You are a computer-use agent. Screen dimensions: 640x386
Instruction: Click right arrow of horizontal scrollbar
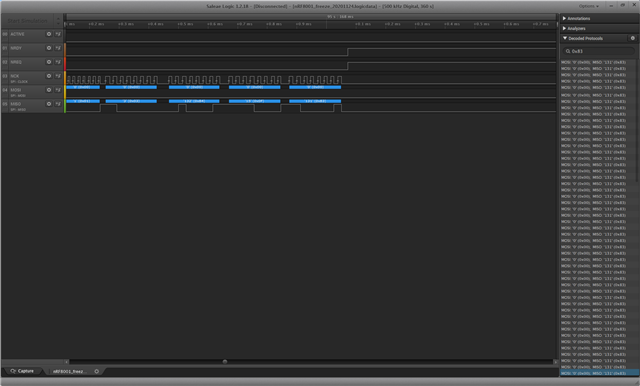(555, 362)
